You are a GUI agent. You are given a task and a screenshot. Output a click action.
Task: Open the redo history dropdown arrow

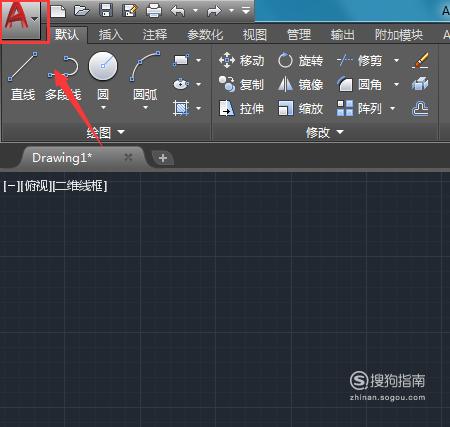(231, 11)
